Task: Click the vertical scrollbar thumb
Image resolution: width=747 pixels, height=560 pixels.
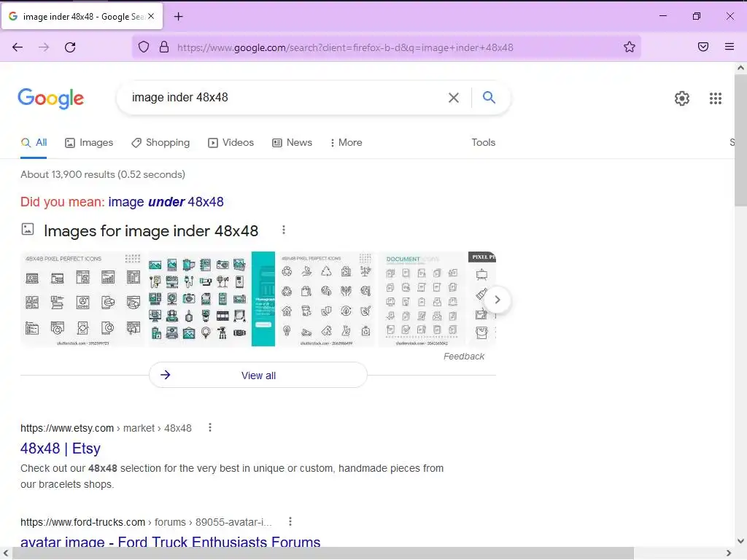Action: [x=740, y=140]
